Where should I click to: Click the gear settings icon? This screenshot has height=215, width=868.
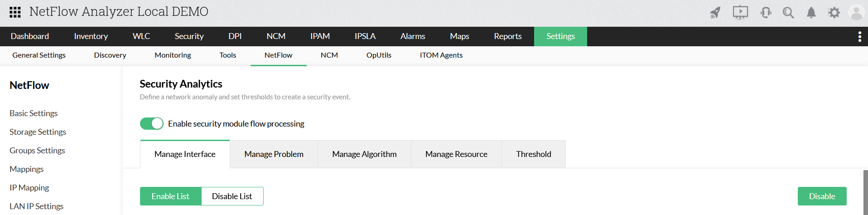point(834,13)
